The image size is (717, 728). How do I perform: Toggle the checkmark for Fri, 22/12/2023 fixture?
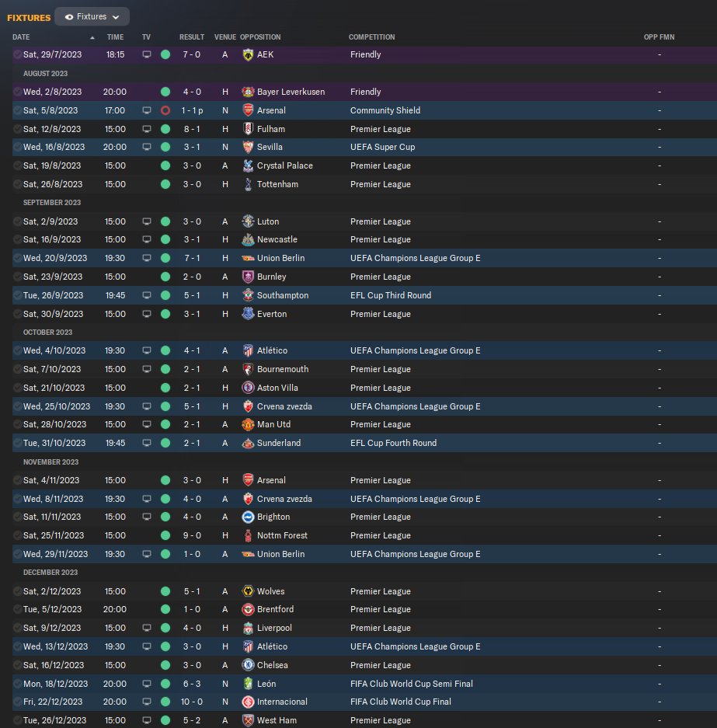pos(17,702)
